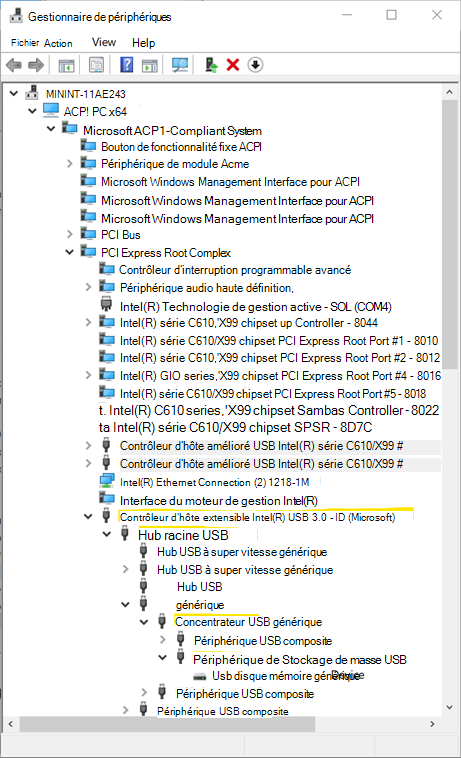Viewport: 461px width, 758px height.
Task: Collapse Microsoft ACPI-Compliant System node
Action: coord(51,129)
